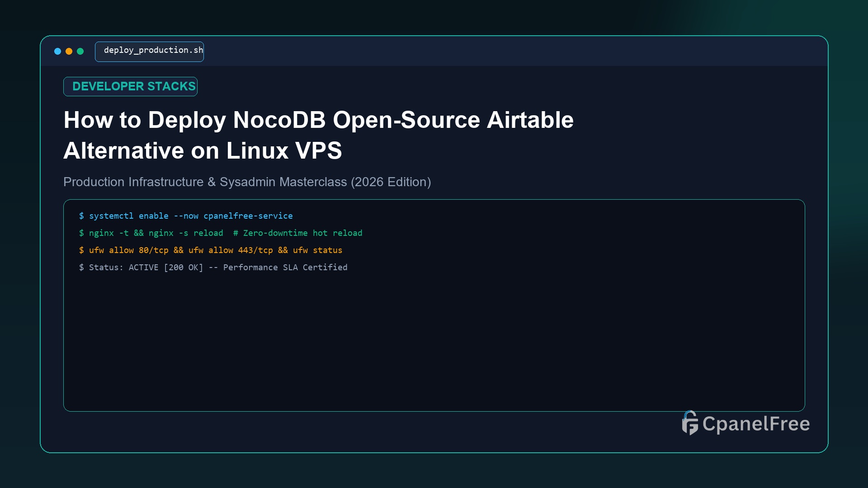Click the green window dot

tap(80, 52)
